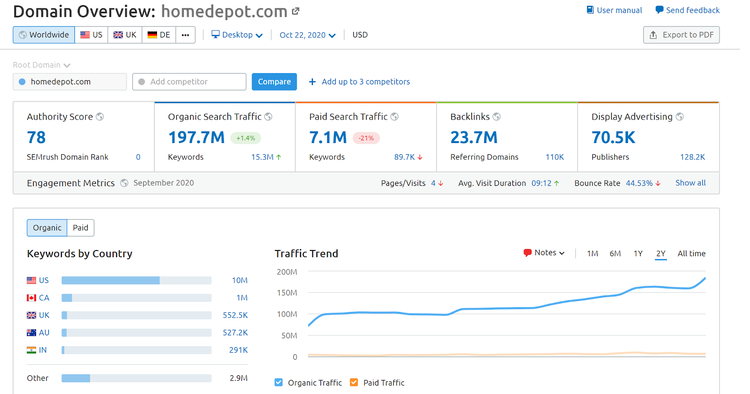Click the Paid Search Traffic info icon
750x394 pixels.
tap(395, 117)
